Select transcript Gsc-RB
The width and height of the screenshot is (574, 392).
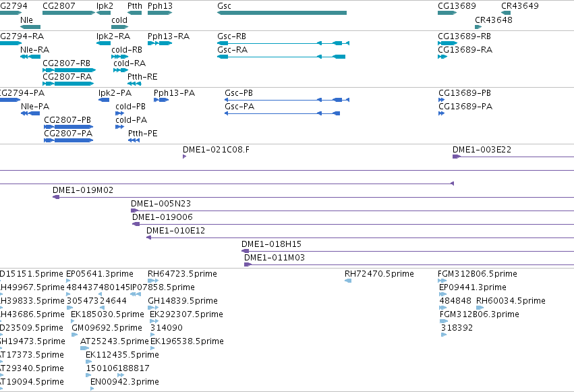(283, 43)
